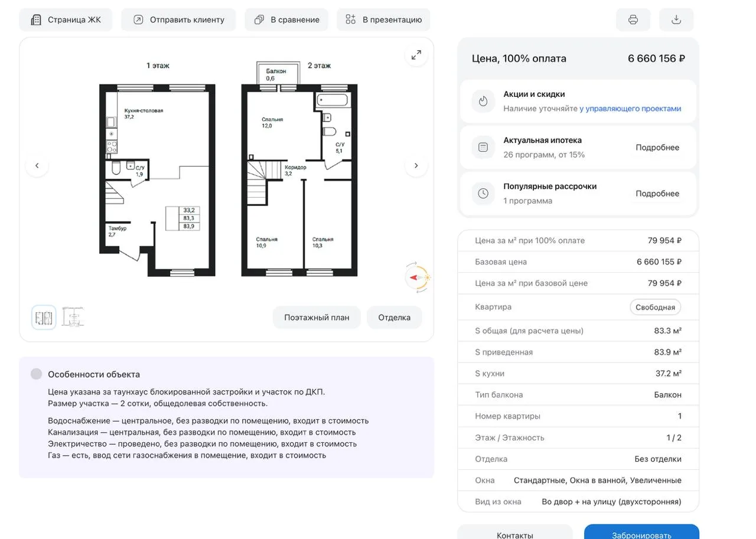Click the Балкон 0,6 label on plan
The image size is (756, 539).
(276, 74)
